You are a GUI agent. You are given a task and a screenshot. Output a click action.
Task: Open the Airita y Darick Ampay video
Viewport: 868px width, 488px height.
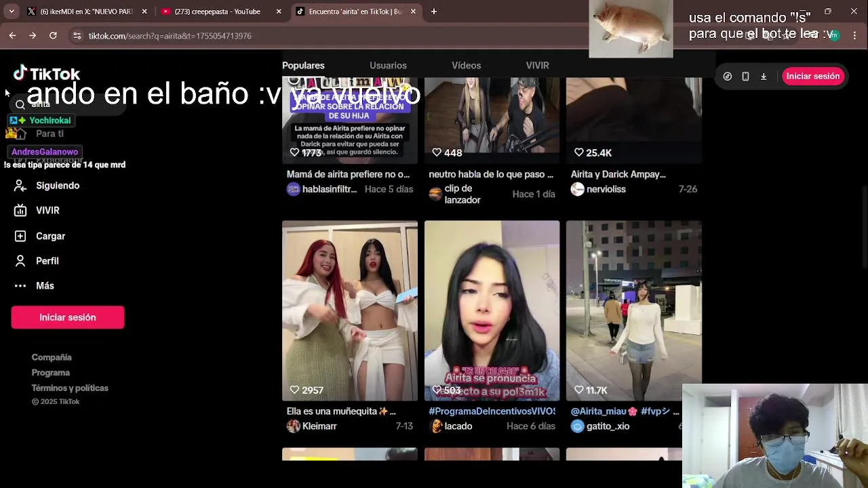(634, 121)
